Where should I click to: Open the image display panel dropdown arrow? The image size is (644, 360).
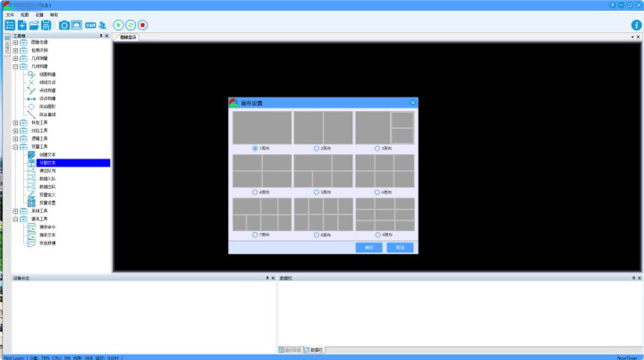pos(632,37)
